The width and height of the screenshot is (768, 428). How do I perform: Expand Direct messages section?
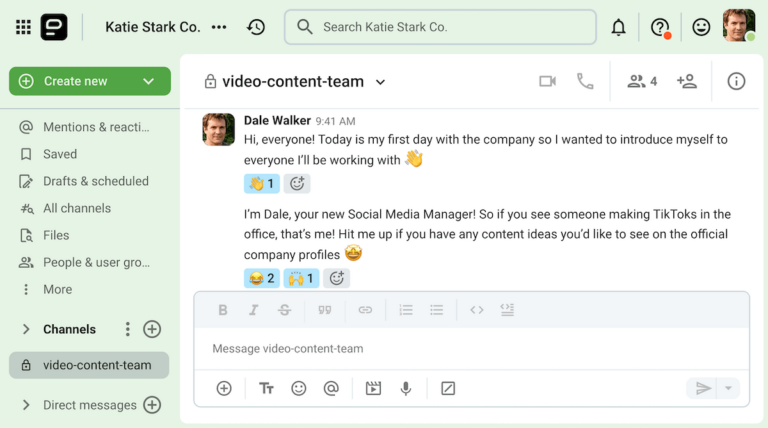[26, 405]
